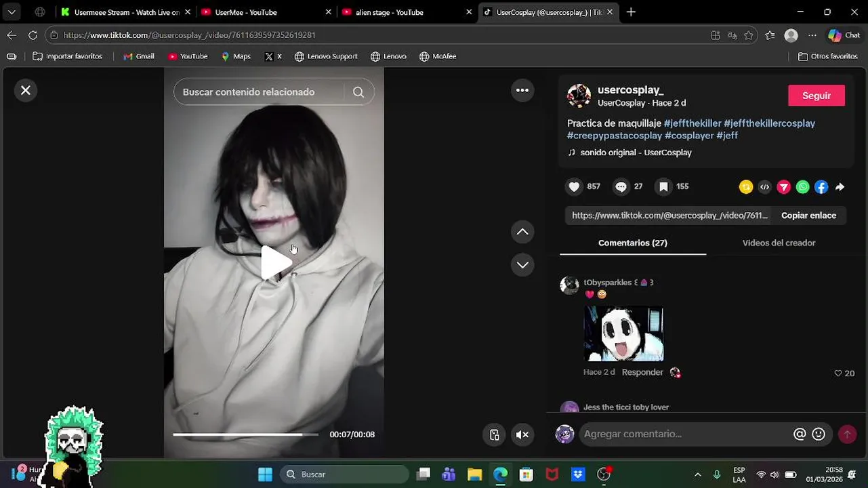Follow usercosplay_ with the Seguir button

(x=817, y=96)
